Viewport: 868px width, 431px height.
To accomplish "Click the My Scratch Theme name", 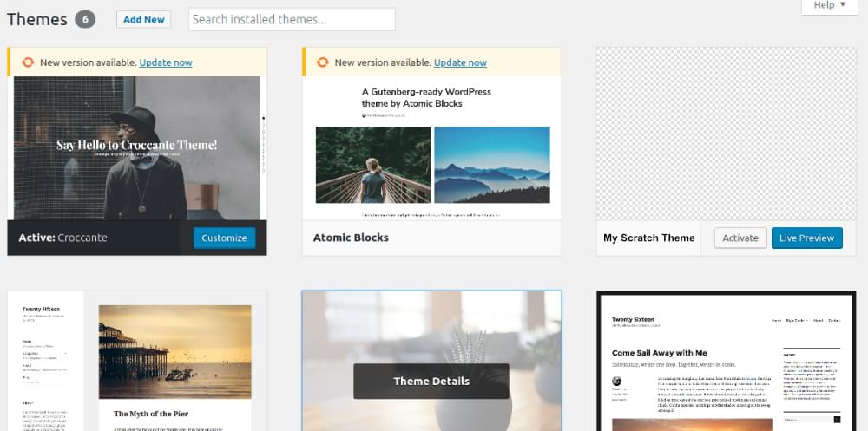I will pos(648,238).
